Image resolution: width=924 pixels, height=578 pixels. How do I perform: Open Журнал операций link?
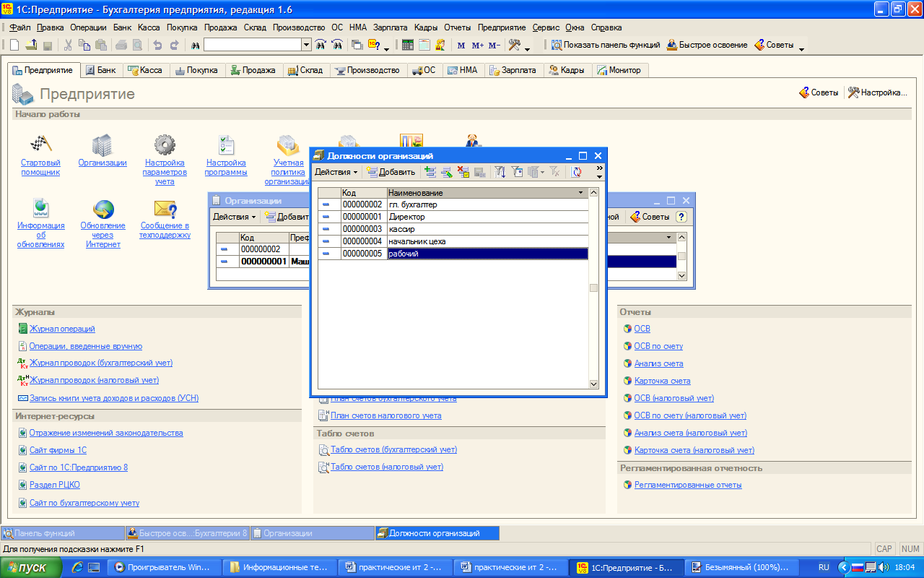(x=62, y=329)
